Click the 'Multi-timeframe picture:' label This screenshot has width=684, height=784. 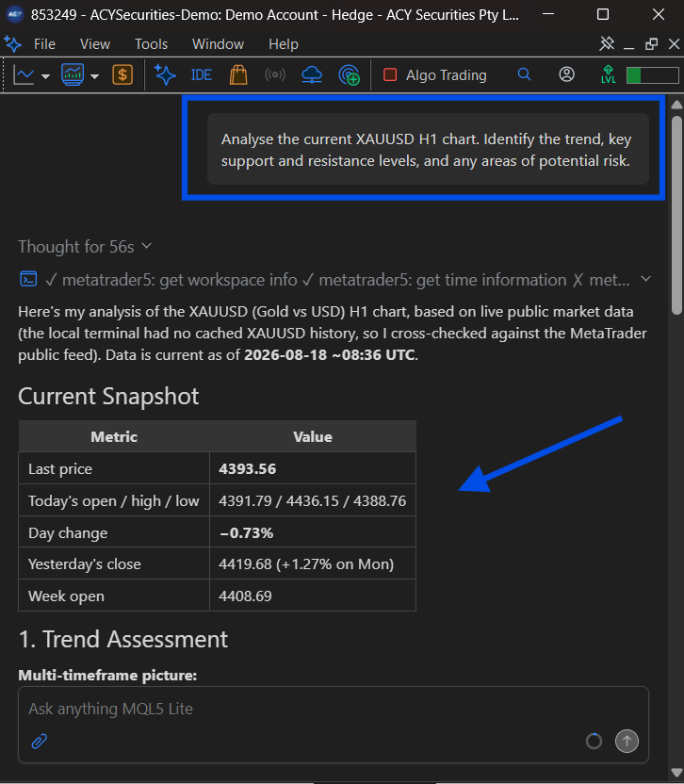[107, 675]
